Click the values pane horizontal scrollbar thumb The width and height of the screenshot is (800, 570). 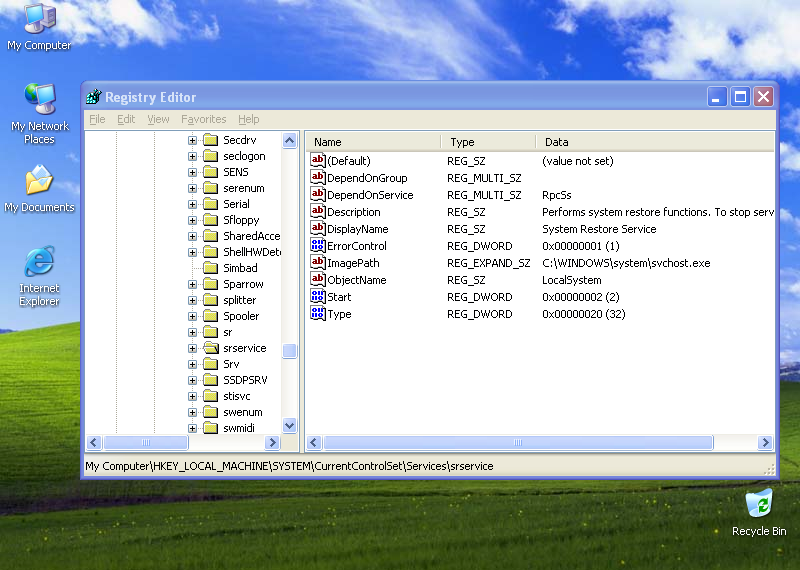[518, 442]
